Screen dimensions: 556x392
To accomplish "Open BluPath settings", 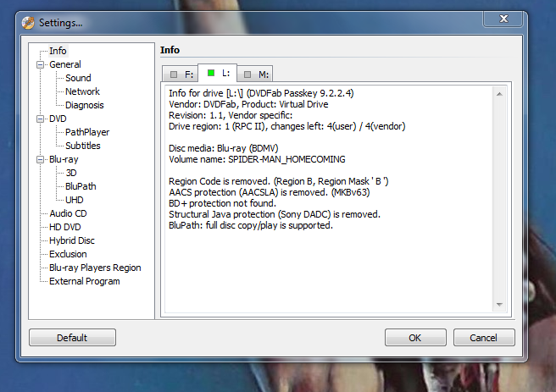I will pyautogui.click(x=81, y=186).
